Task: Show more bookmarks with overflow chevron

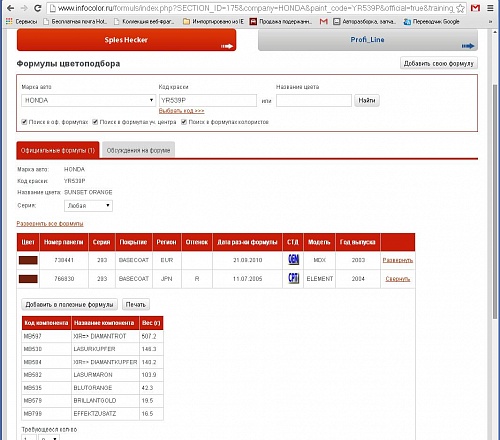Action: tap(490, 22)
